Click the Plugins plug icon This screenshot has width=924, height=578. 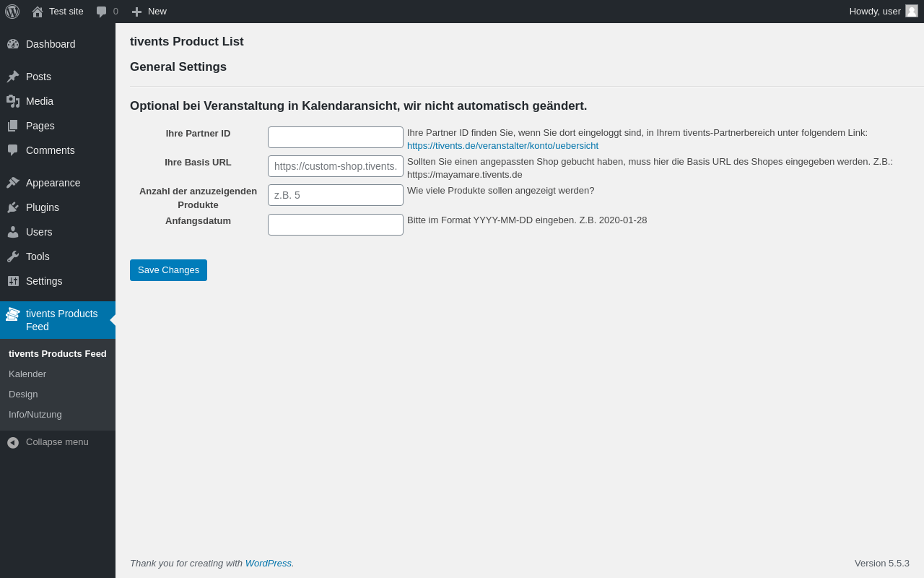(13, 207)
